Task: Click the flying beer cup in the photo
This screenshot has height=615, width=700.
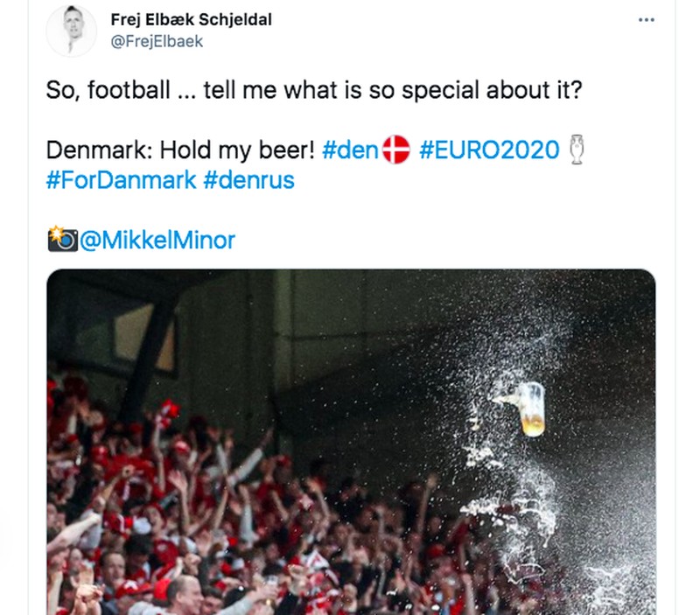Action: tap(532, 411)
